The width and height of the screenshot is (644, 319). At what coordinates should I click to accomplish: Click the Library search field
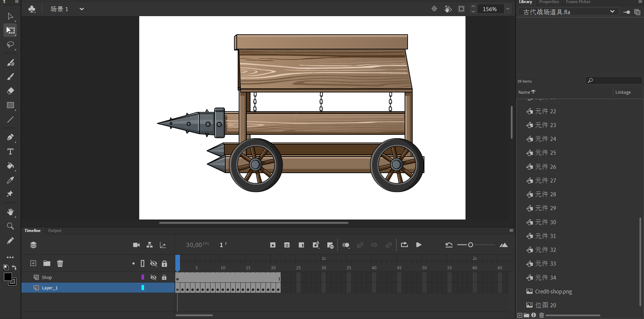[614, 81]
